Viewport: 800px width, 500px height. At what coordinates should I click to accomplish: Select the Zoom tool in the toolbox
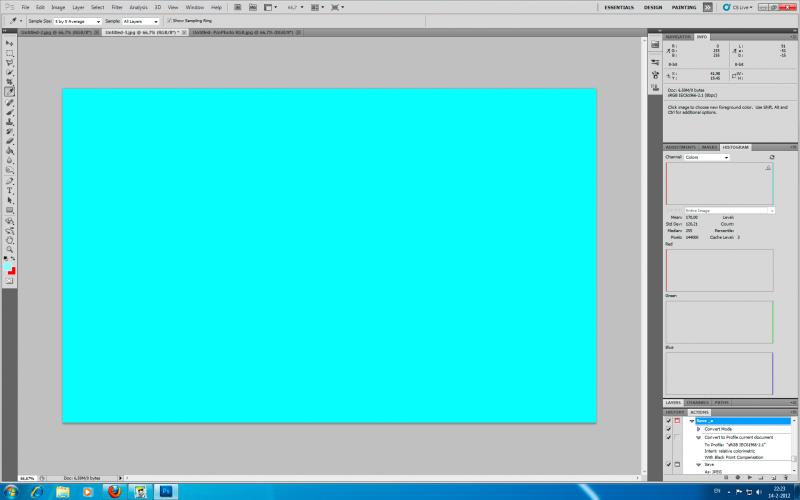tap(9, 250)
